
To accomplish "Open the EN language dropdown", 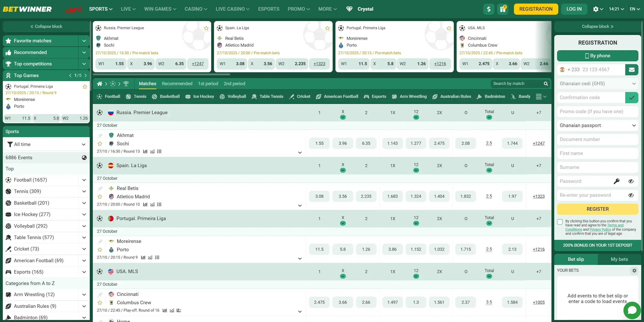I will click(635, 9).
